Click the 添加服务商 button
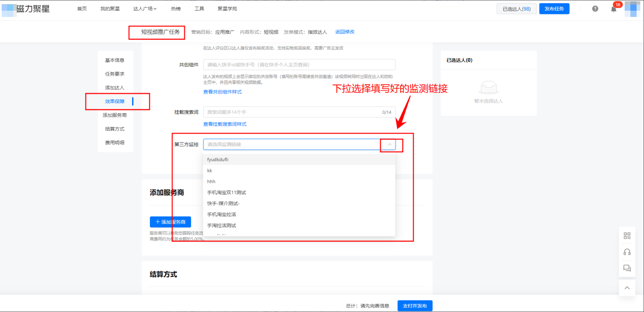This screenshot has width=644, height=312. click(x=170, y=222)
